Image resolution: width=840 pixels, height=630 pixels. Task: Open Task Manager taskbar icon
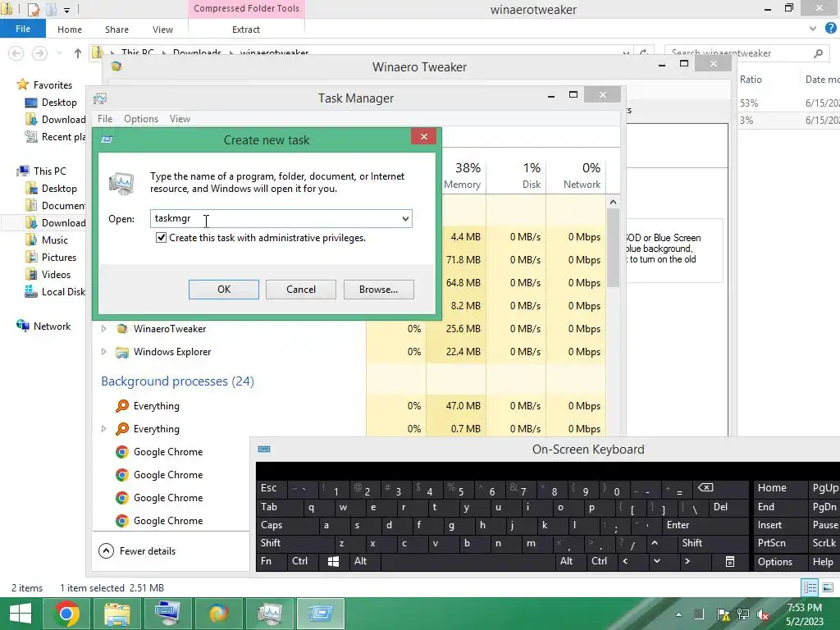point(269,614)
